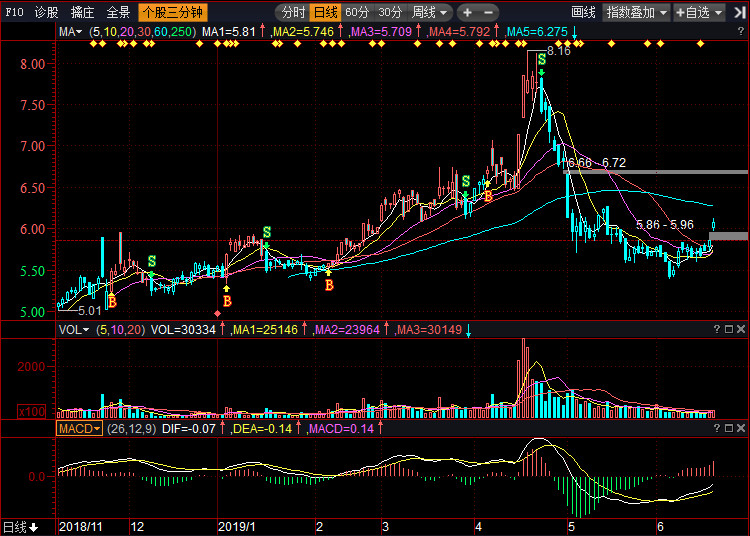
Task: Close the MACD indicator panel
Action: click(x=742, y=428)
